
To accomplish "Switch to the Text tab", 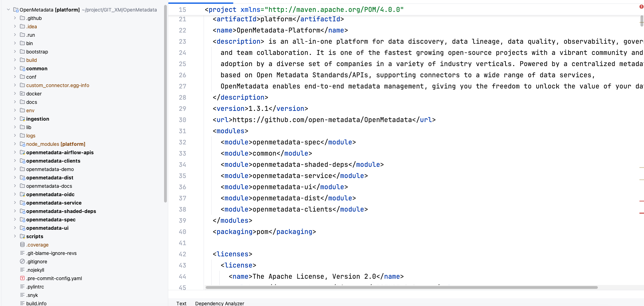I will click(181, 303).
